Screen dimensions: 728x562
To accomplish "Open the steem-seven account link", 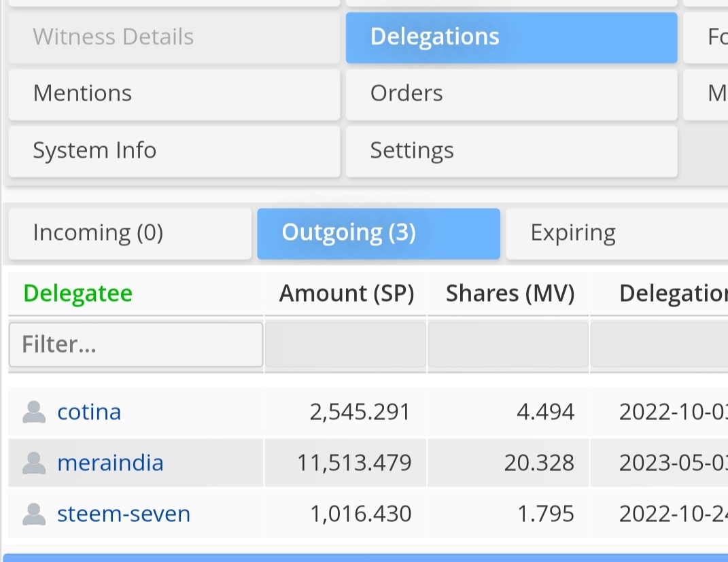I will (x=124, y=514).
